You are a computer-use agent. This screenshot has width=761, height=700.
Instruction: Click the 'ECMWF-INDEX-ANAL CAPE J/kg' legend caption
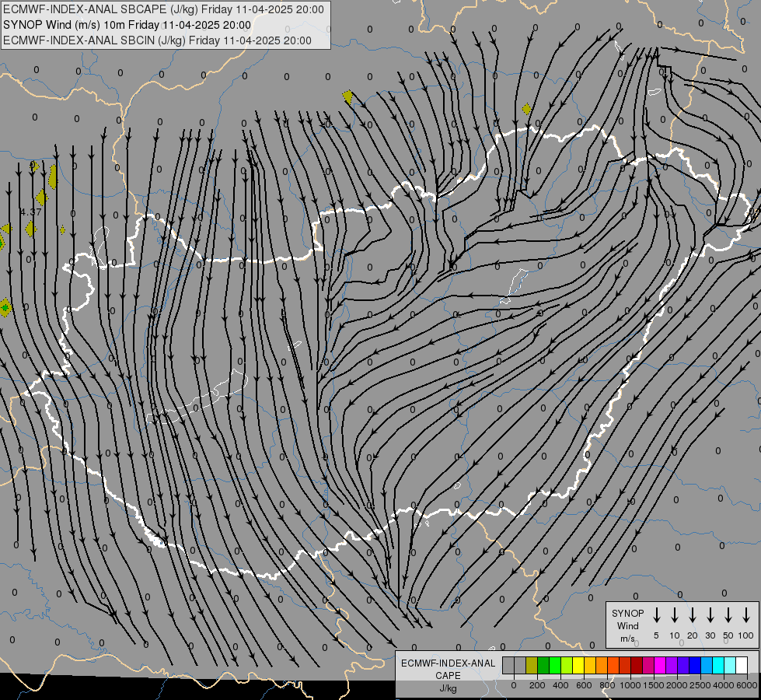coord(448,675)
